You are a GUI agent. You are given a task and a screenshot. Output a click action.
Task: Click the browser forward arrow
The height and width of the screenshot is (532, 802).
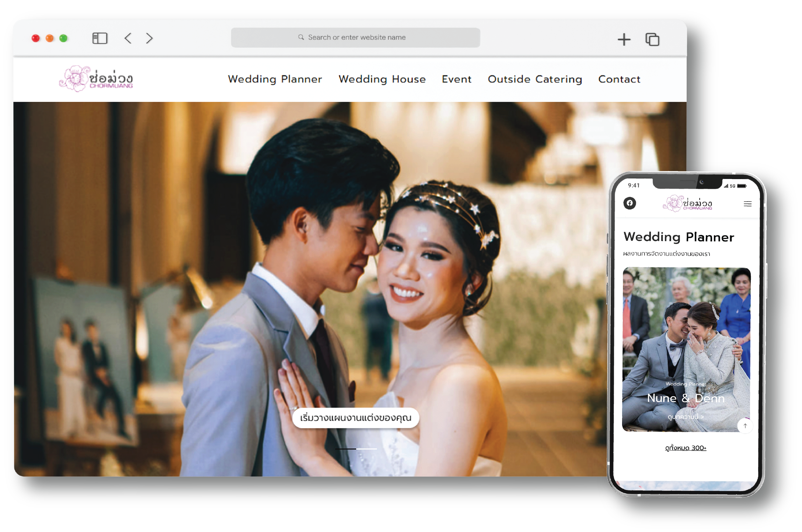(x=149, y=38)
